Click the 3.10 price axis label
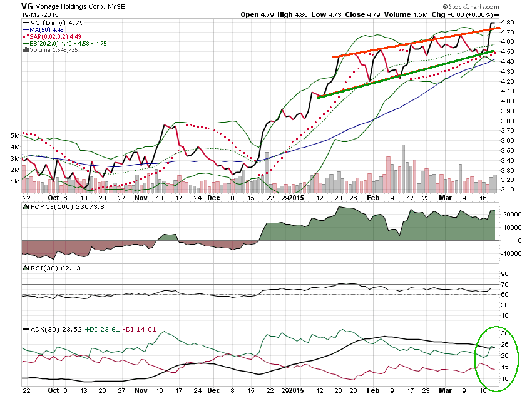 507,190
